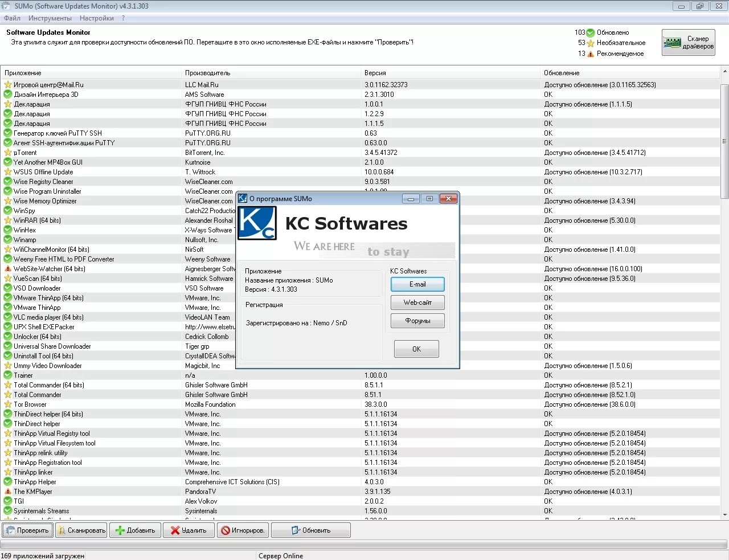Click Web-сайт in the About dialog
The height and width of the screenshot is (560, 729).
417,303
